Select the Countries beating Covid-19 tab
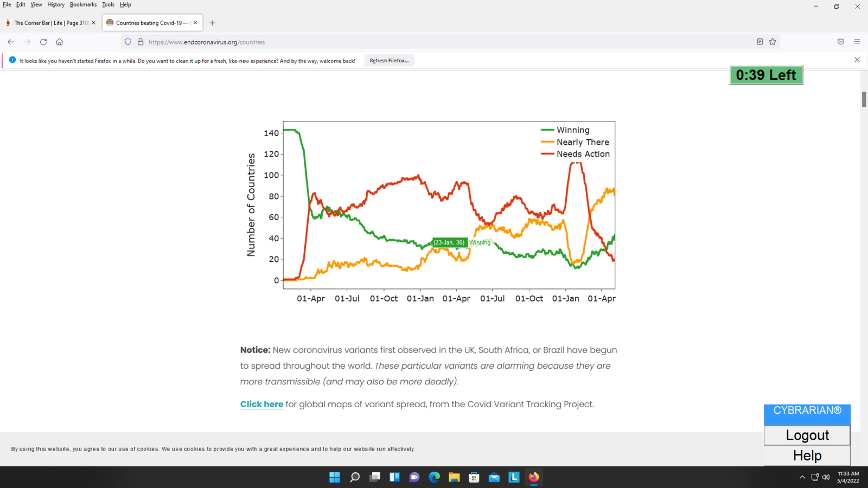The image size is (868, 488). (152, 23)
